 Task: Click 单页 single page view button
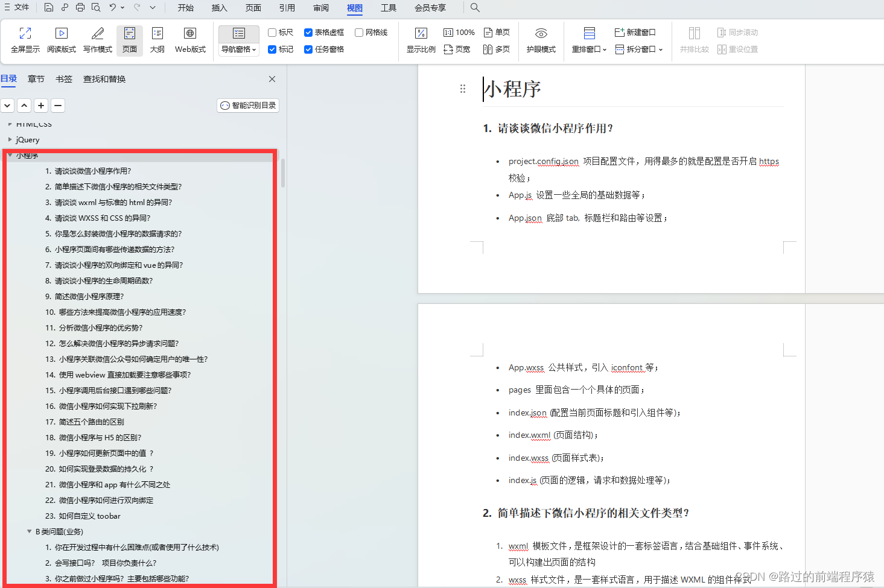tap(496, 32)
